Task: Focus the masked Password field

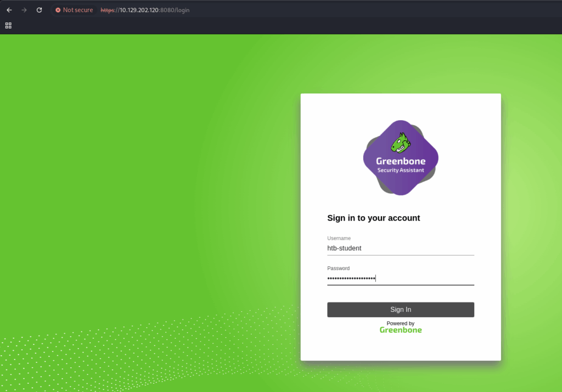Action: 401,278
